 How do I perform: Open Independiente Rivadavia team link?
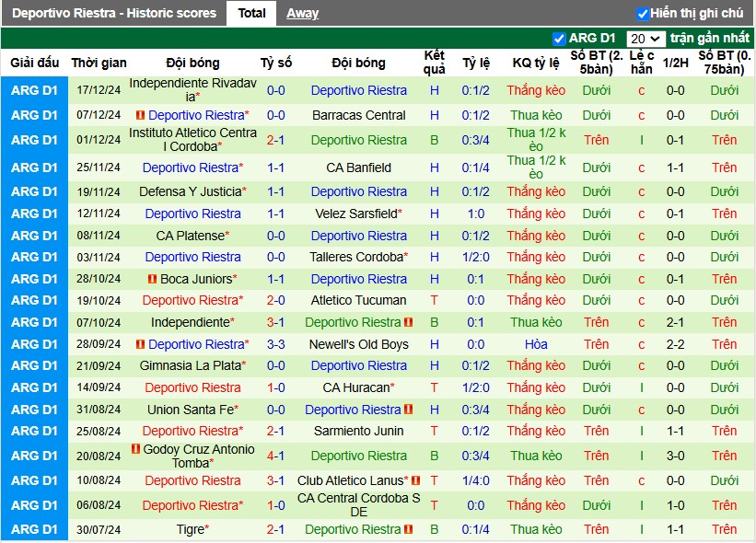click(192, 90)
